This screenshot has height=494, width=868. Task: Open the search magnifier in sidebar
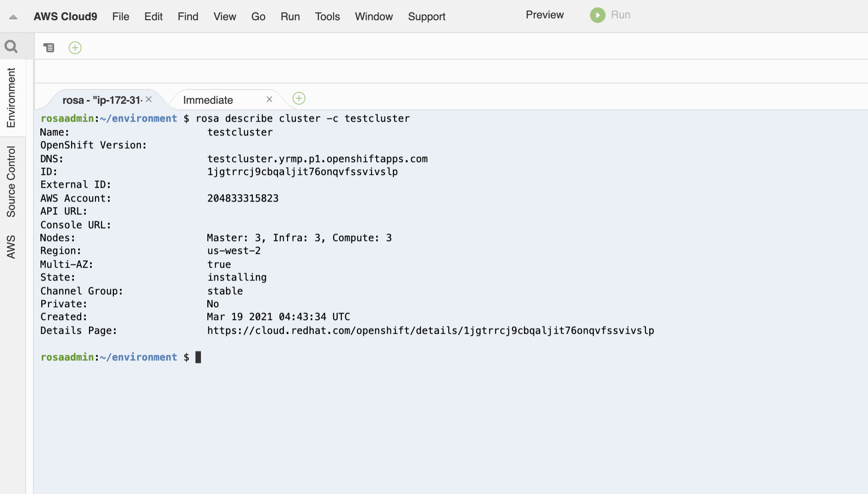coord(11,46)
